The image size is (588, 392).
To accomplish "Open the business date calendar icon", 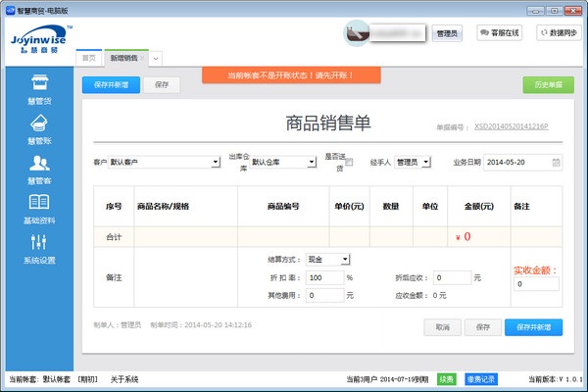I will pyautogui.click(x=556, y=162).
